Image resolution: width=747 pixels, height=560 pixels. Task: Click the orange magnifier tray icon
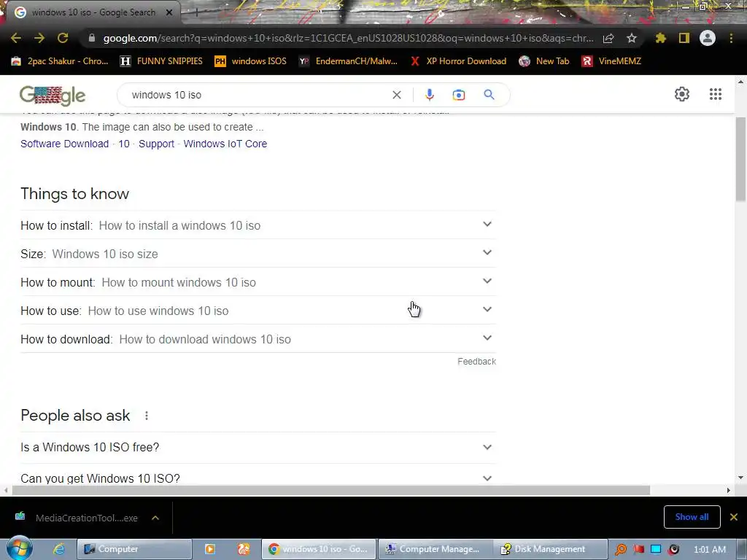click(x=621, y=549)
